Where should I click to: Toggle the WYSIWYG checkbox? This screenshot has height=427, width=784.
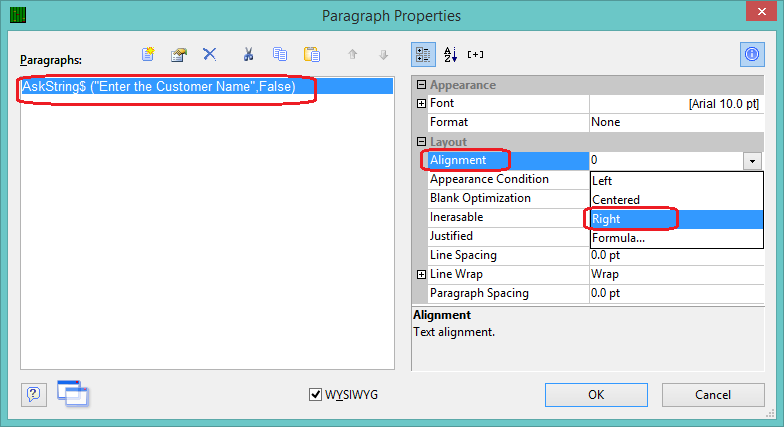click(x=315, y=394)
